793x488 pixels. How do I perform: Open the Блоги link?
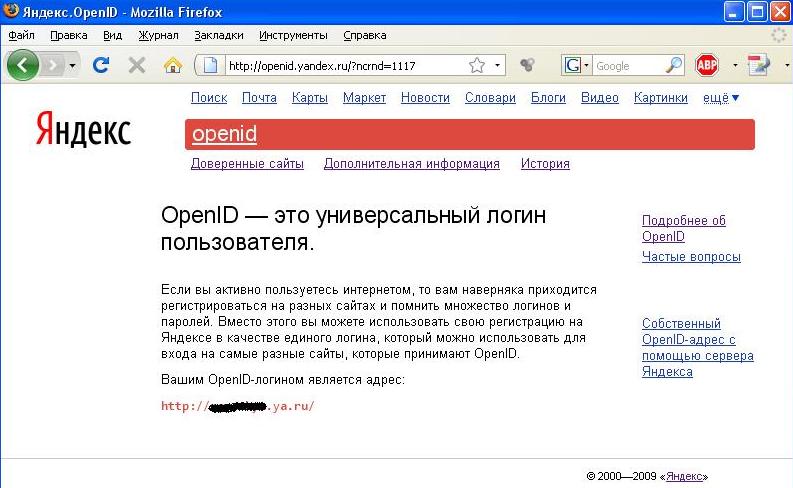coord(548,98)
